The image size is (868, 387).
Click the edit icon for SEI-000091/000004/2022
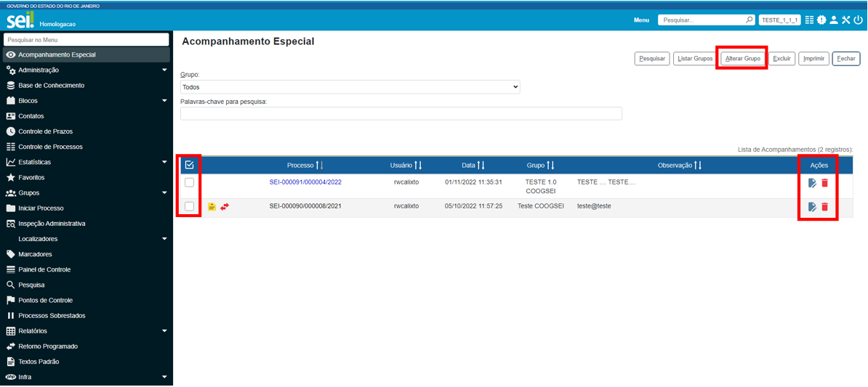tap(812, 183)
